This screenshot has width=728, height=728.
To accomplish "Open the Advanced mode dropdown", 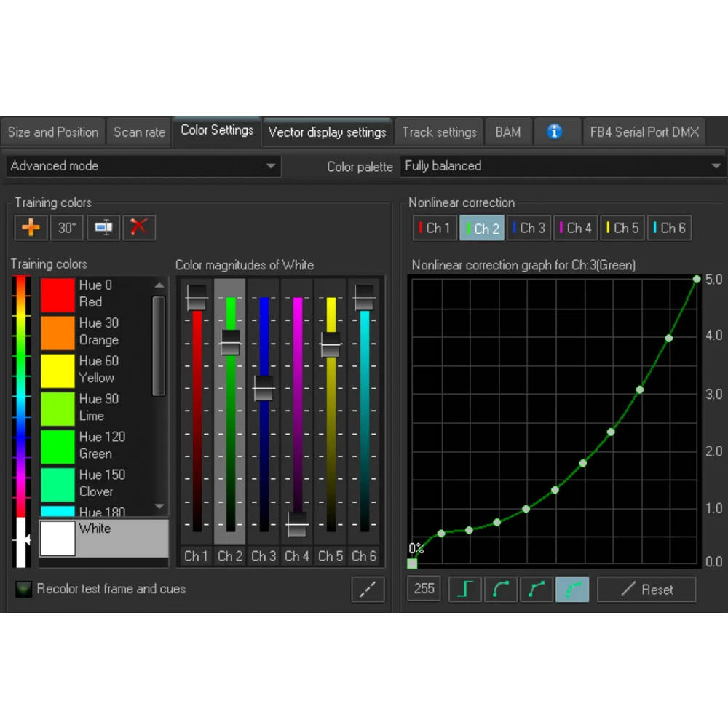I will pyautogui.click(x=144, y=166).
